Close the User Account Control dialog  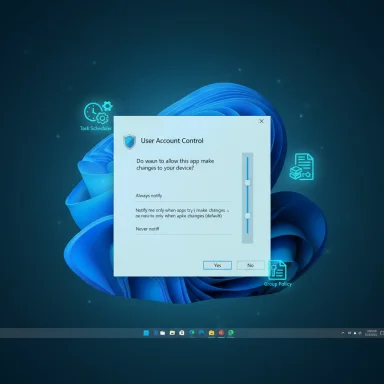[x=261, y=121]
